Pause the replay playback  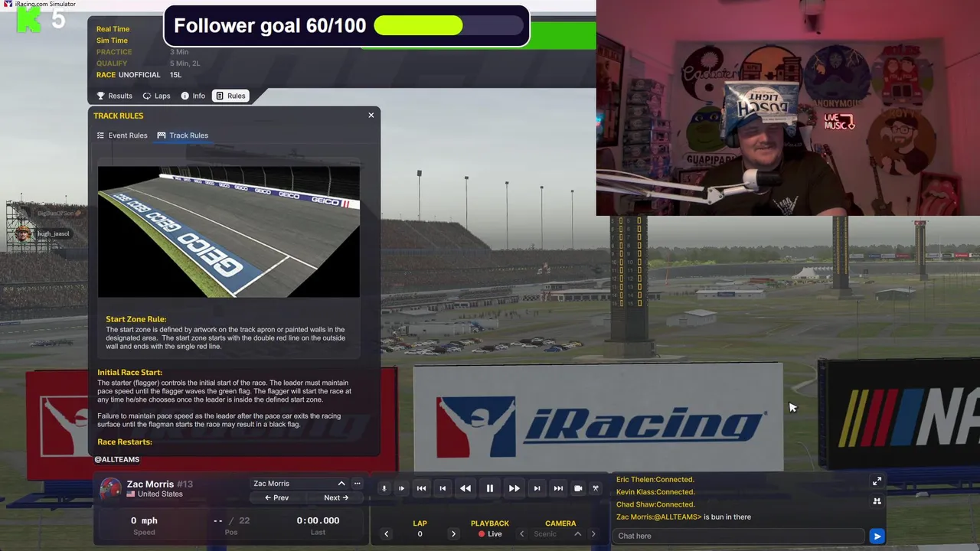tap(490, 488)
